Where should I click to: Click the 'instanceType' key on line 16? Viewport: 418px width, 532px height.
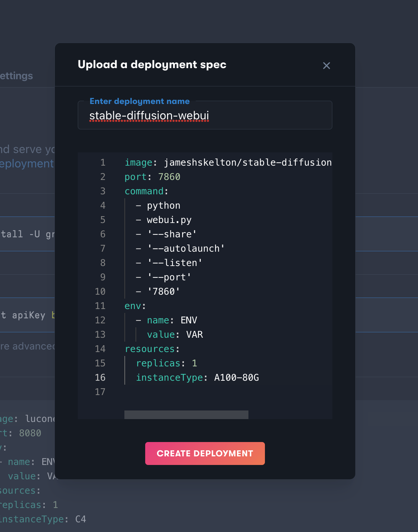[x=169, y=377]
